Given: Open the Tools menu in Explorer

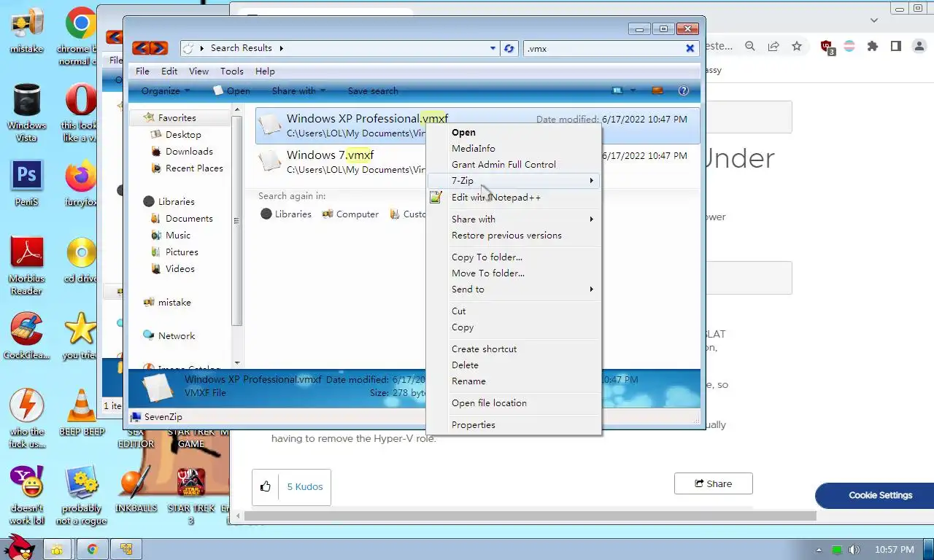Looking at the screenshot, I should [232, 71].
